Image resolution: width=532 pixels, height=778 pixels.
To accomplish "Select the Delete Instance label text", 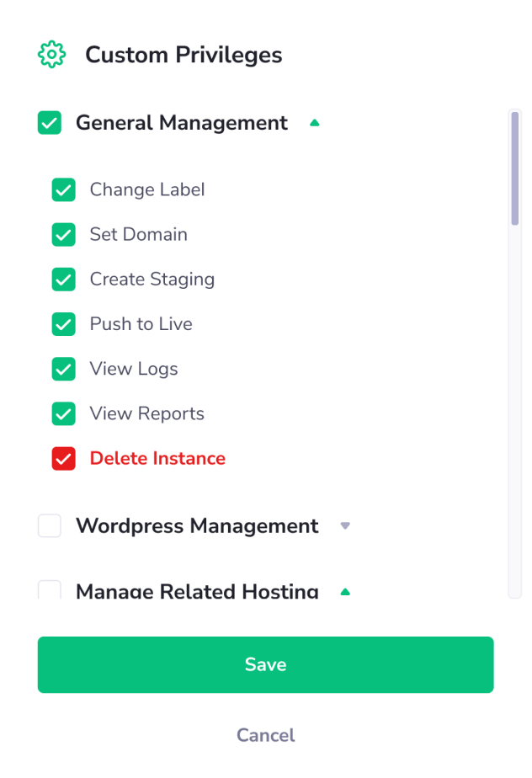I will pos(157,458).
